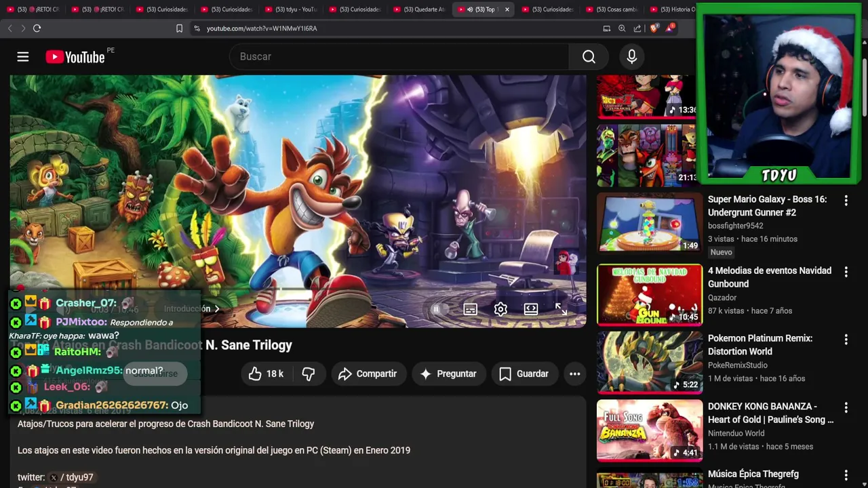Share this page from address bar
This screenshot has height=488, width=868.
click(x=637, y=28)
